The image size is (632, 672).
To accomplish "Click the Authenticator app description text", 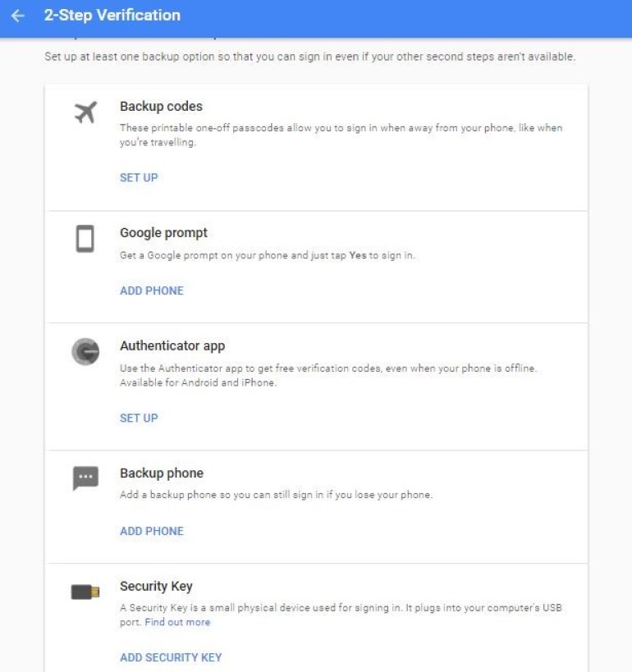I will 327,376.
